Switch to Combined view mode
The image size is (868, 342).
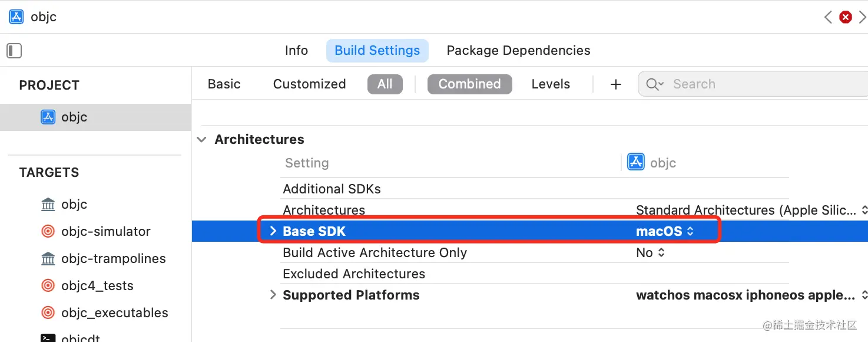click(x=469, y=84)
